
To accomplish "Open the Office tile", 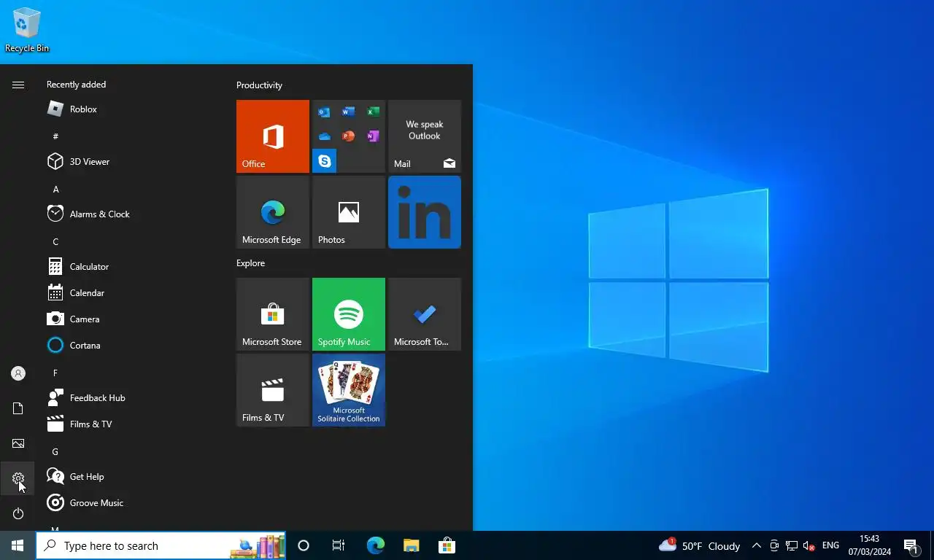I will 273,136.
